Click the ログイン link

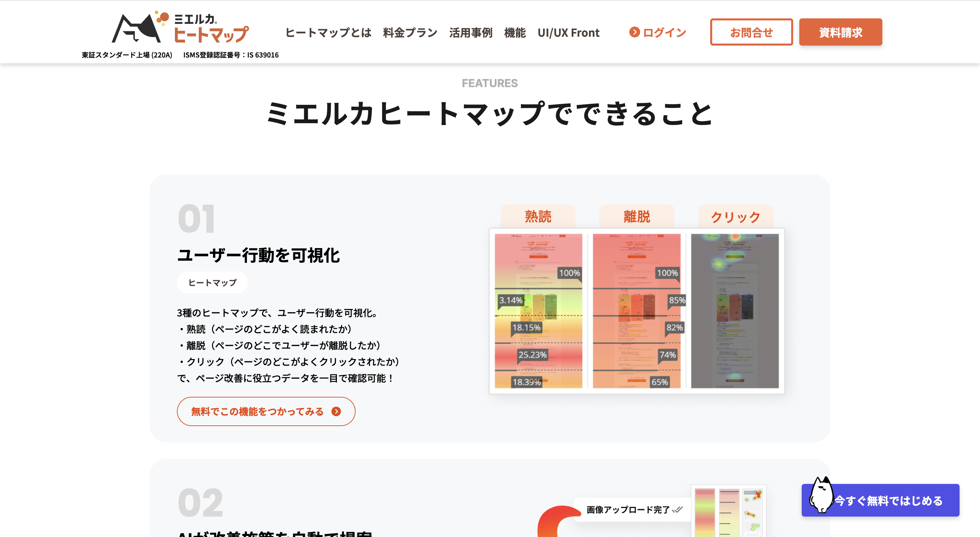[658, 32]
